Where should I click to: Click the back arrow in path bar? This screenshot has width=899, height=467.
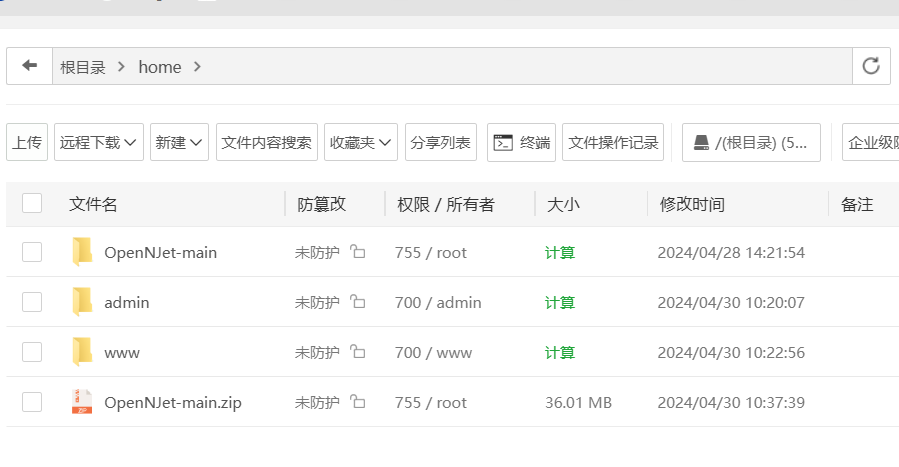[29, 66]
